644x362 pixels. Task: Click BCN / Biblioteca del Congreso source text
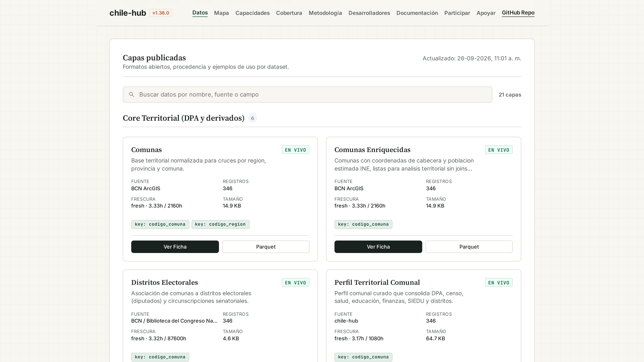pyautogui.click(x=174, y=321)
